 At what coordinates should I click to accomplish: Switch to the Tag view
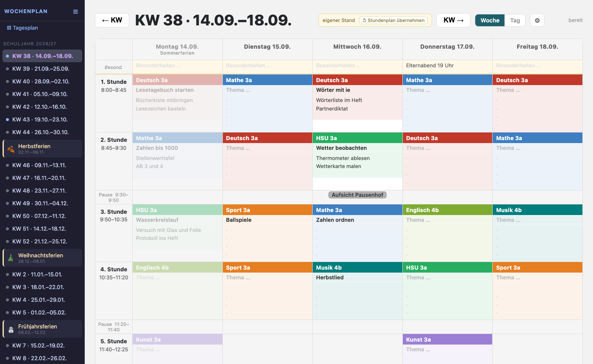tap(515, 20)
